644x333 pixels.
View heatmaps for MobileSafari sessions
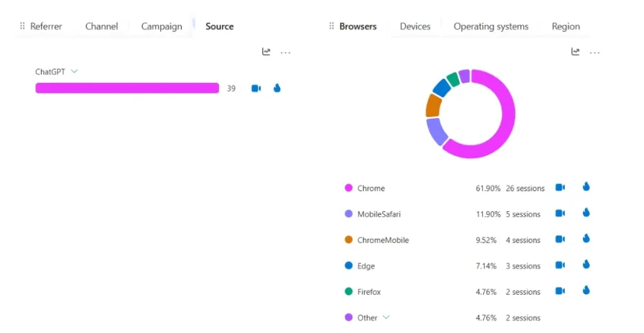(x=586, y=213)
